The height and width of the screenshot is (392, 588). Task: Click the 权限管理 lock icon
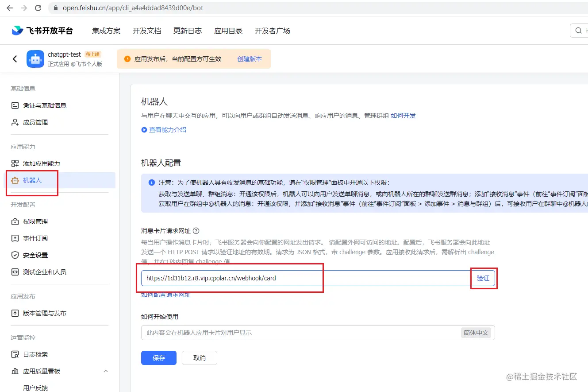[x=15, y=221]
